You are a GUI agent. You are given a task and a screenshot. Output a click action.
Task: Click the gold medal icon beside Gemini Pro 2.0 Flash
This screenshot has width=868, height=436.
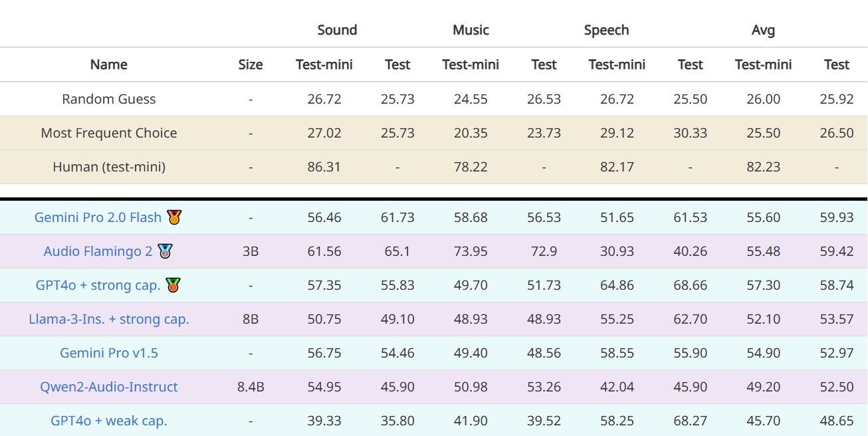coord(174,217)
